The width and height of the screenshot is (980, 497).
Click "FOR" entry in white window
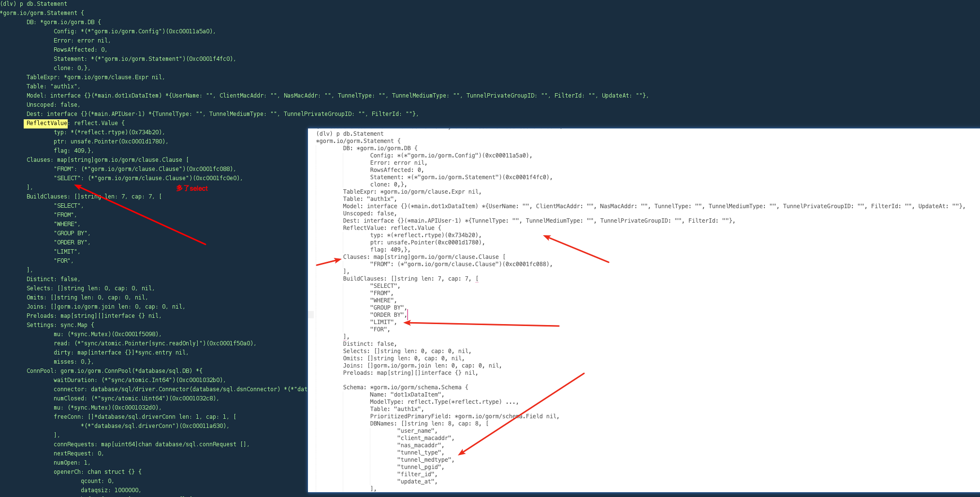(x=380, y=329)
